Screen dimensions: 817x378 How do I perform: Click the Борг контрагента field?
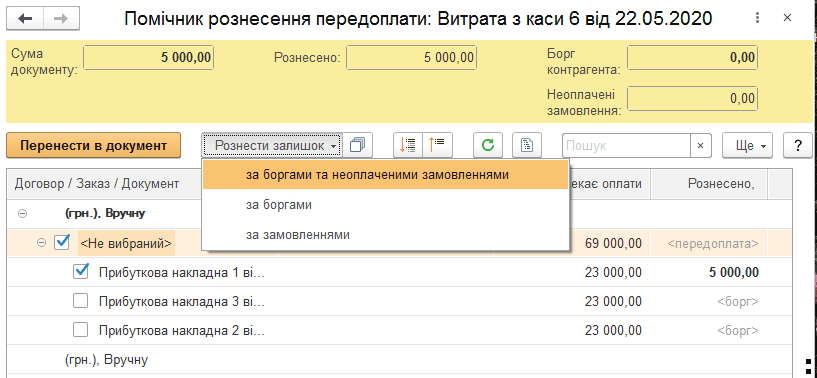coord(692,57)
